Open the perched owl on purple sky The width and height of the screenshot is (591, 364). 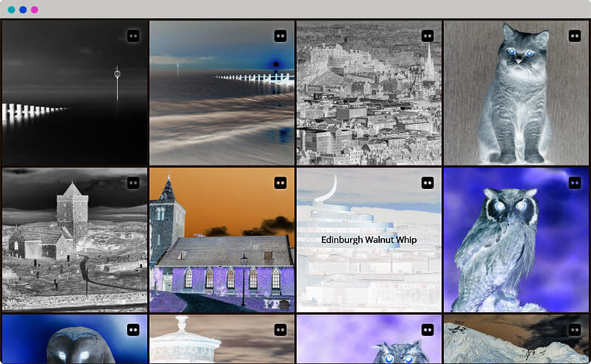point(516,240)
